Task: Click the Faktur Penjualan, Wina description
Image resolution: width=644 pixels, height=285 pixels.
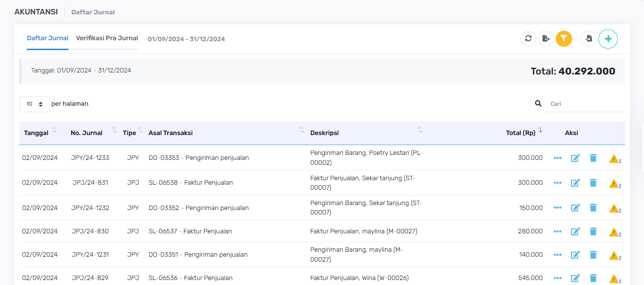Action: [359, 278]
